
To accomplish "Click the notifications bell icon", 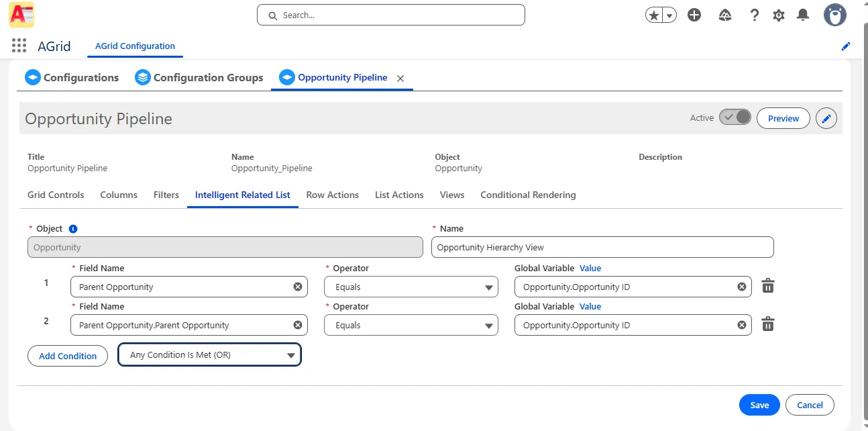I will [802, 15].
